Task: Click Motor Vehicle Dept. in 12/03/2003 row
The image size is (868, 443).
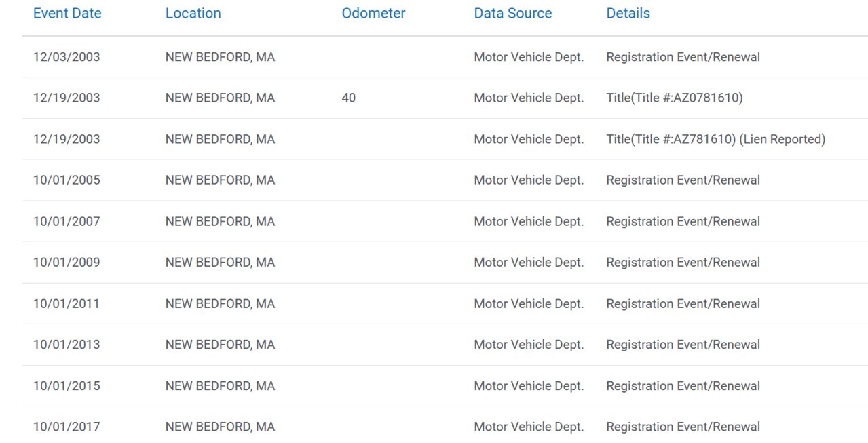Action: [x=529, y=57]
